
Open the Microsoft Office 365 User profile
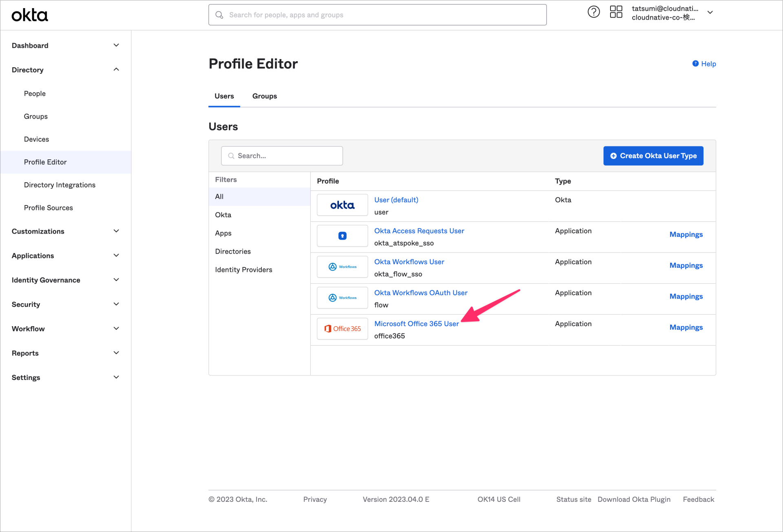click(416, 323)
